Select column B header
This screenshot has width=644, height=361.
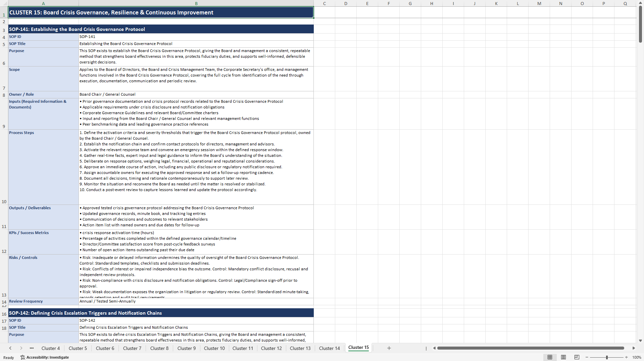[x=196, y=3]
